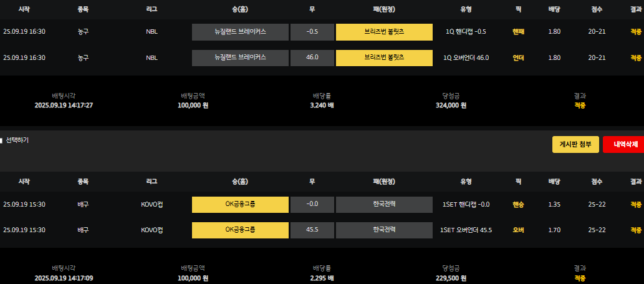Click the 229,500 원 payout amount
This screenshot has height=284, width=644.
coord(451,278)
